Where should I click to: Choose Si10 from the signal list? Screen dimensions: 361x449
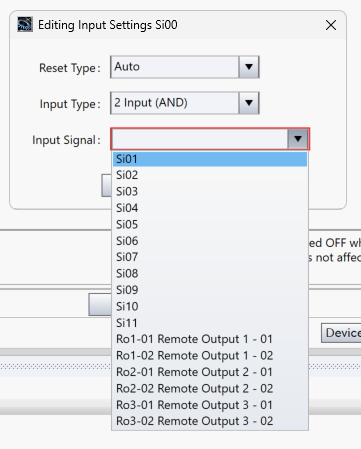pos(210,306)
